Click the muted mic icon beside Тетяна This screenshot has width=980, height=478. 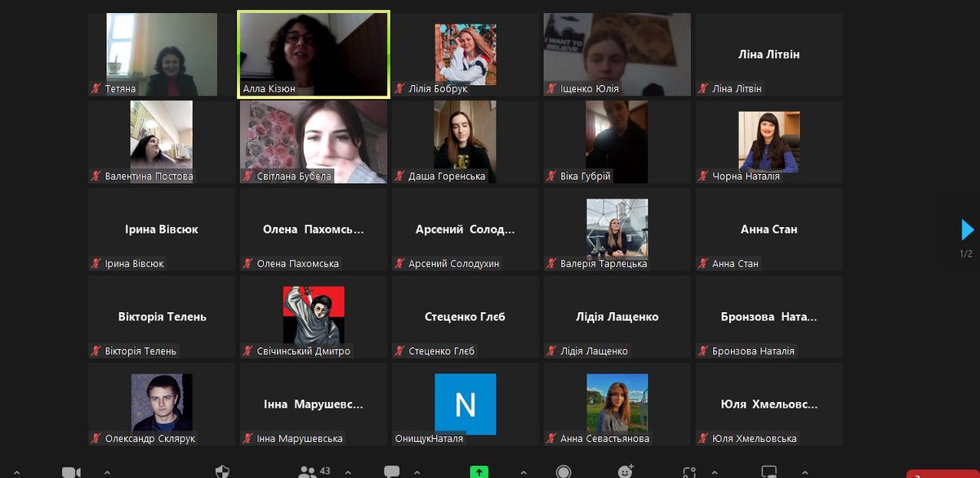(96, 88)
